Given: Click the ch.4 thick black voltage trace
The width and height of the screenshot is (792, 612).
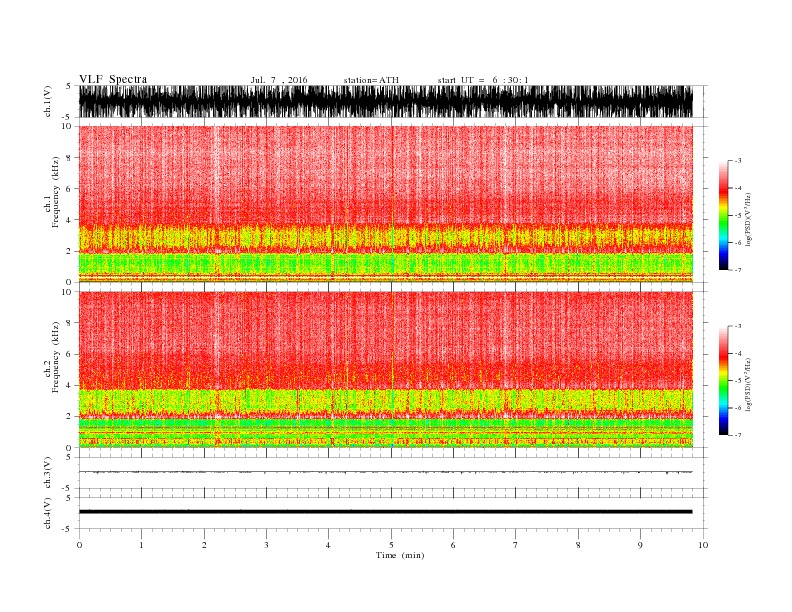Looking at the screenshot, I should pos(385,512).
